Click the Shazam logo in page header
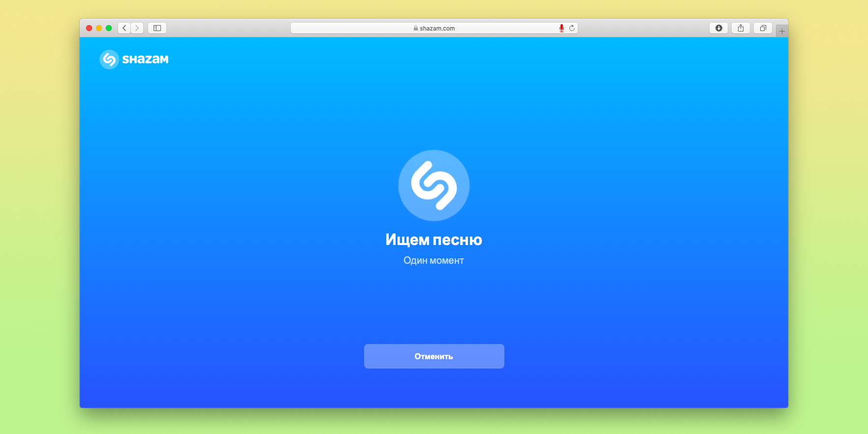Viewport: 868px width, 434px height. (x=134, y=60)
